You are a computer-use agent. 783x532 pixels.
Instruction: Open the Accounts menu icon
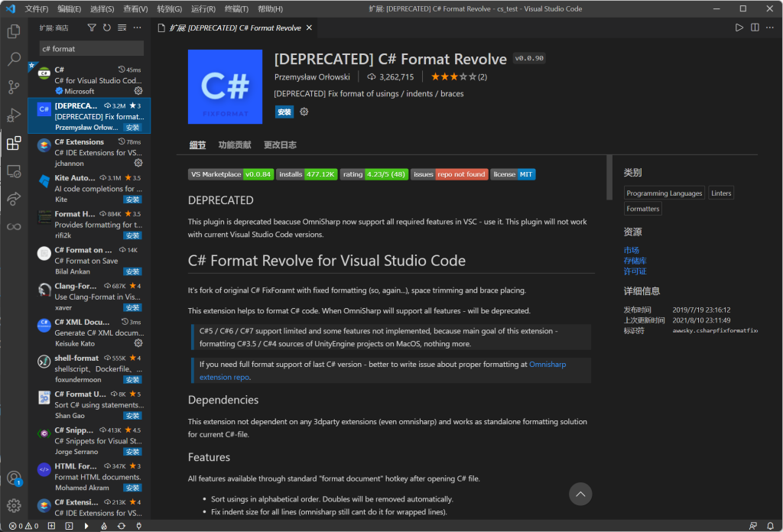tap(14, 478)
